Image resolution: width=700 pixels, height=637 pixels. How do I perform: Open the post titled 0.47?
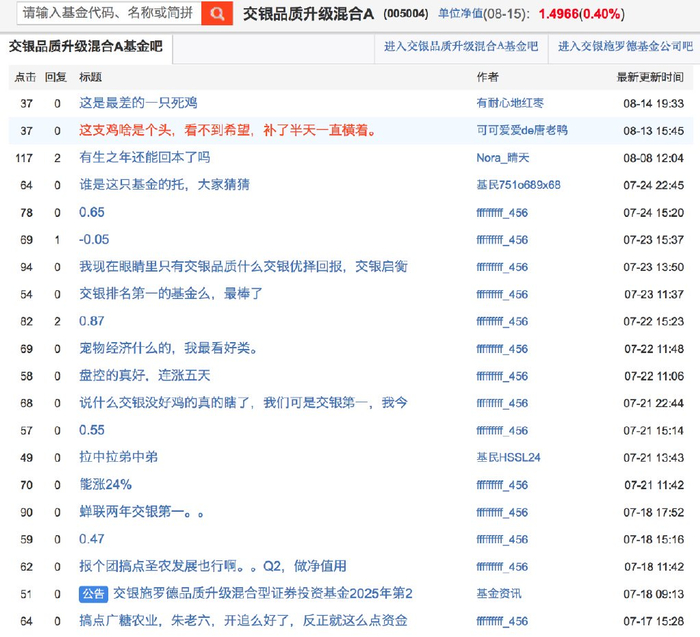pos(92,539)
